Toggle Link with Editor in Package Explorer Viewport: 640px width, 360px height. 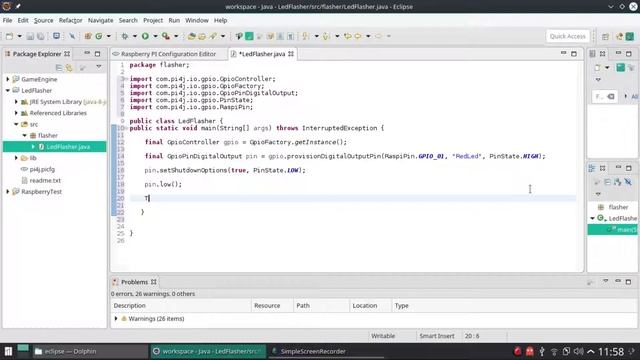pos(69,67)
